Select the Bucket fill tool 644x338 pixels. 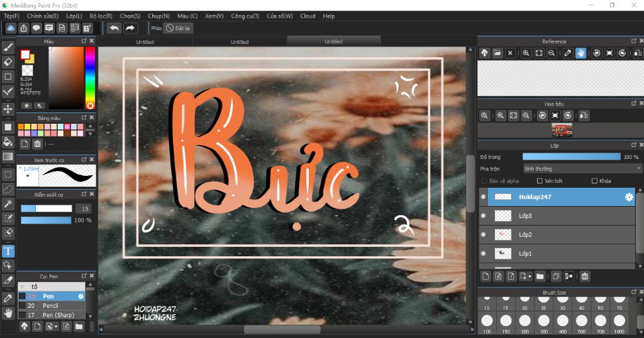(8, 142)
